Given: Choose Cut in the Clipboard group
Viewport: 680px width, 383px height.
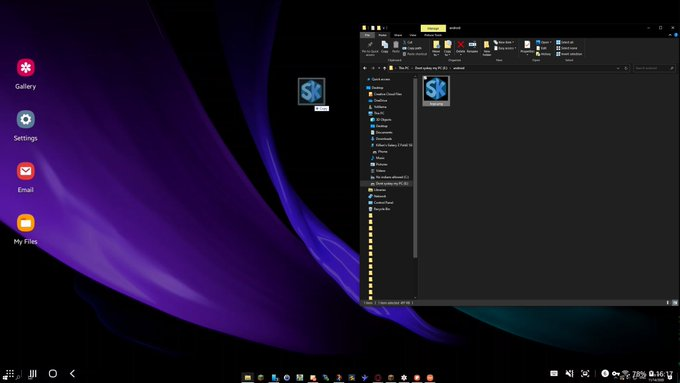Looking at the screenshot, I should pyautogui.click(x=408, y=43).
